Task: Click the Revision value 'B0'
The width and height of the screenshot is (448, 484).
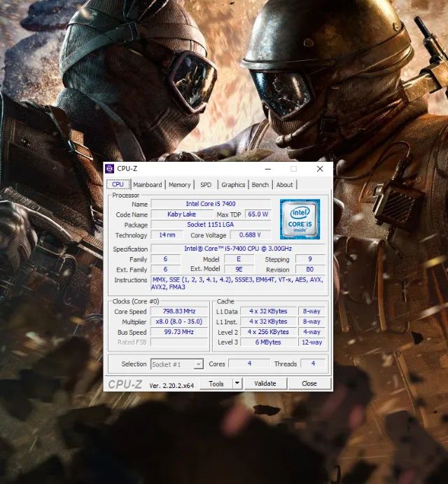Action: point(310,269)
